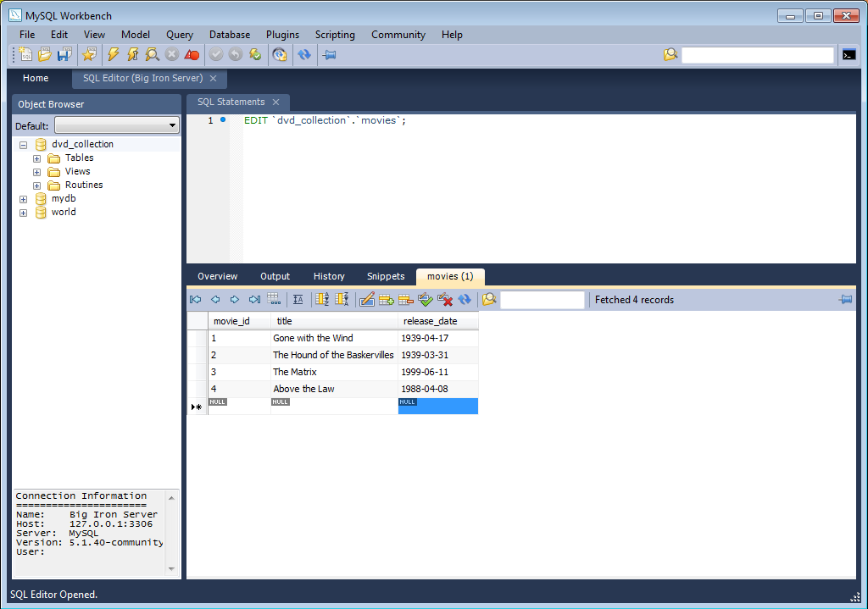The width and height of the screenshot is (868, 609).
Task: Click the new SQL script icon
Action: [26, 55]
